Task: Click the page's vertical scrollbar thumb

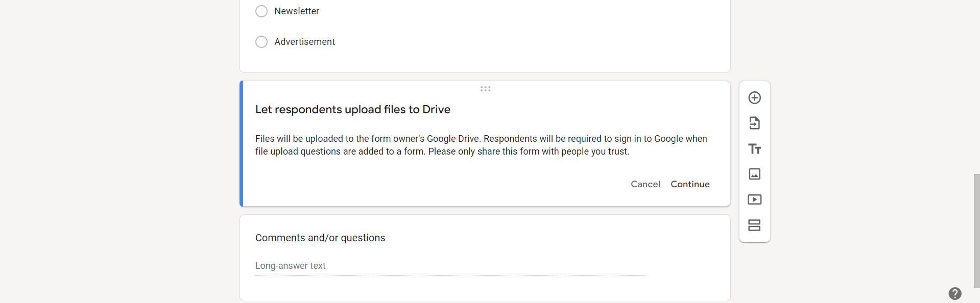Action: tap(976, 230)
